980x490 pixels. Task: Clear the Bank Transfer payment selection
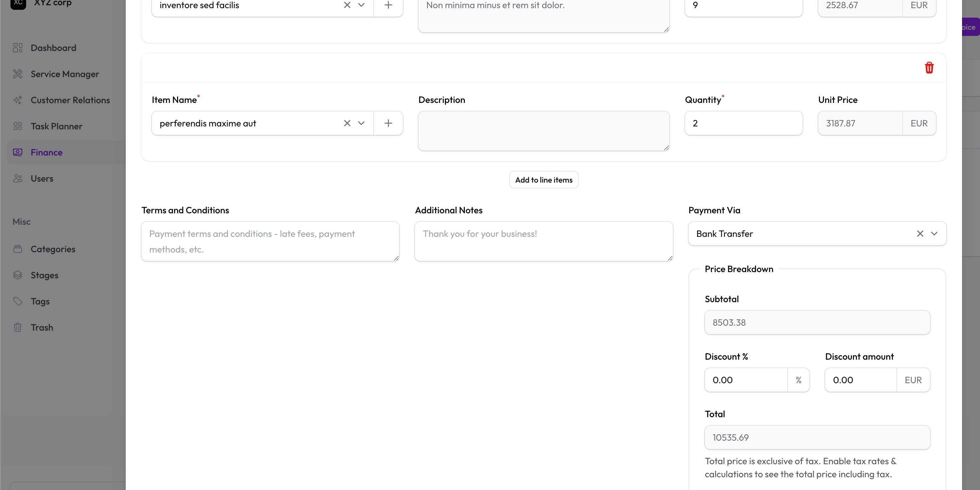pyautogui.click(x=920, y=234)
